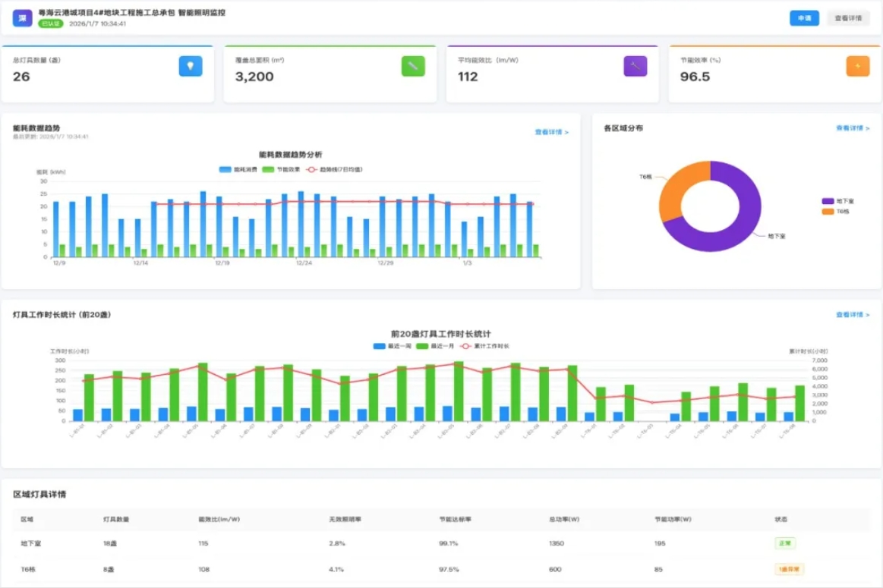This screenshot has height=588, width=883.
Task: Click the green 已认证 badge
Action: (x=51, y=24)
